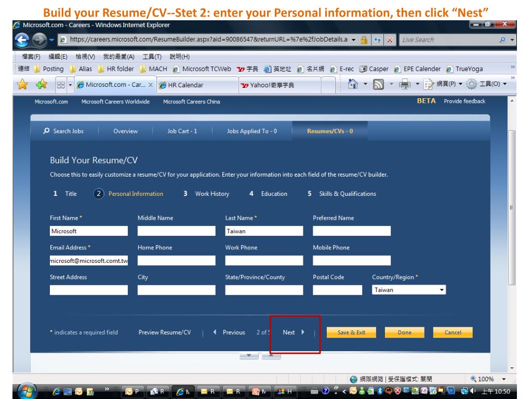The height and width of the screenshot is (399, 532).
Task: Switch to the HR Calendar browser tab
Action: pyautogui.click(x=198, y=85)
